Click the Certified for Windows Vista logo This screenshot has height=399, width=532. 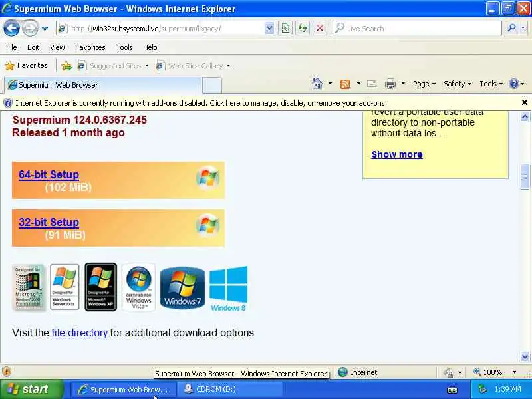[139, 287]
